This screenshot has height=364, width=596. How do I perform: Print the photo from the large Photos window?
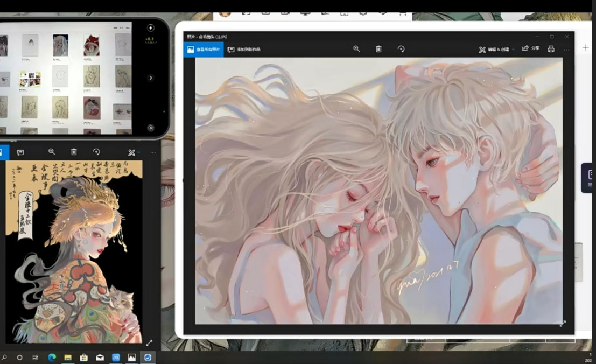point(551,49)
